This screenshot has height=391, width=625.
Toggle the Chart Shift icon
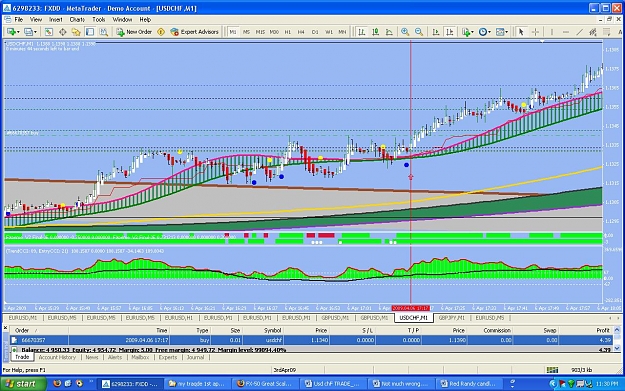tap(450, 32)
